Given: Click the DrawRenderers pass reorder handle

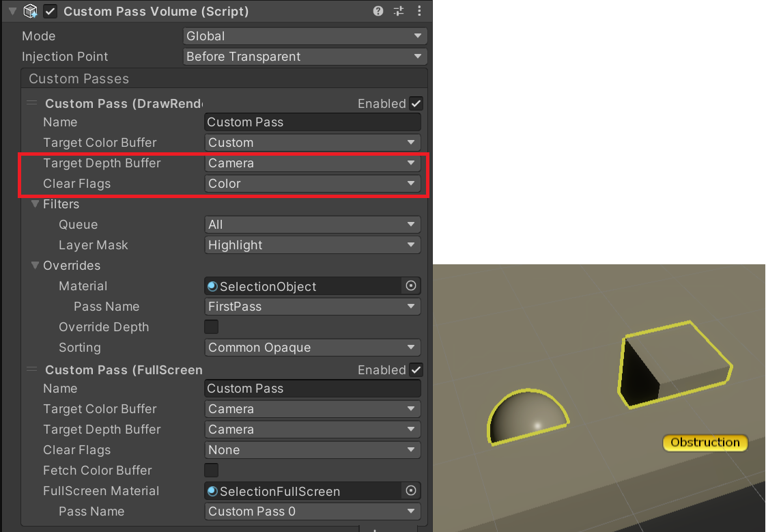Looking at the screenshot, I should tap(31, 103).
